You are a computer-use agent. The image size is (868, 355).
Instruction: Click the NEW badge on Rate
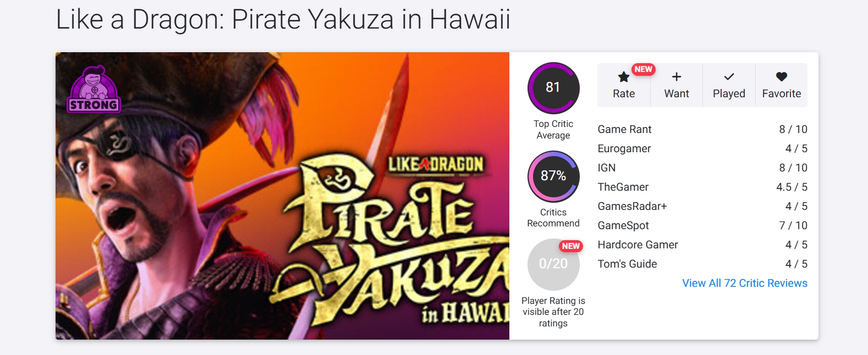point(643,69)
